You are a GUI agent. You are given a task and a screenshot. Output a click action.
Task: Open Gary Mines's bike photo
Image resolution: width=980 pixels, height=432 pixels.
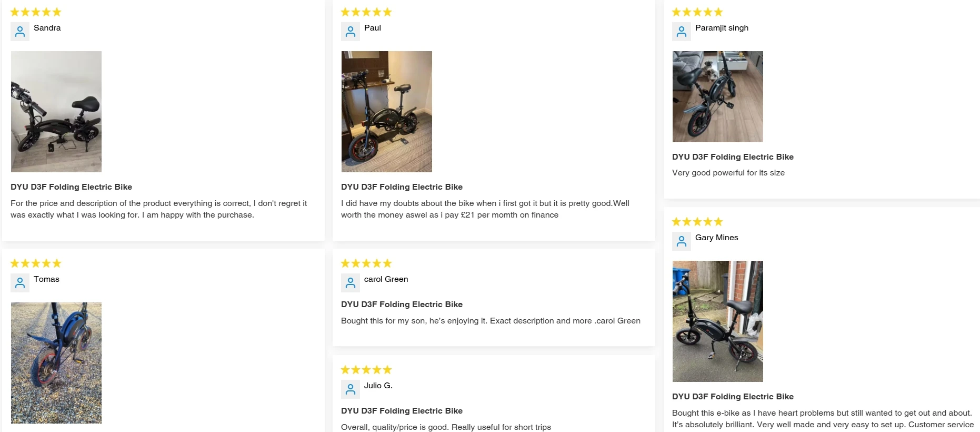point(718,321)
